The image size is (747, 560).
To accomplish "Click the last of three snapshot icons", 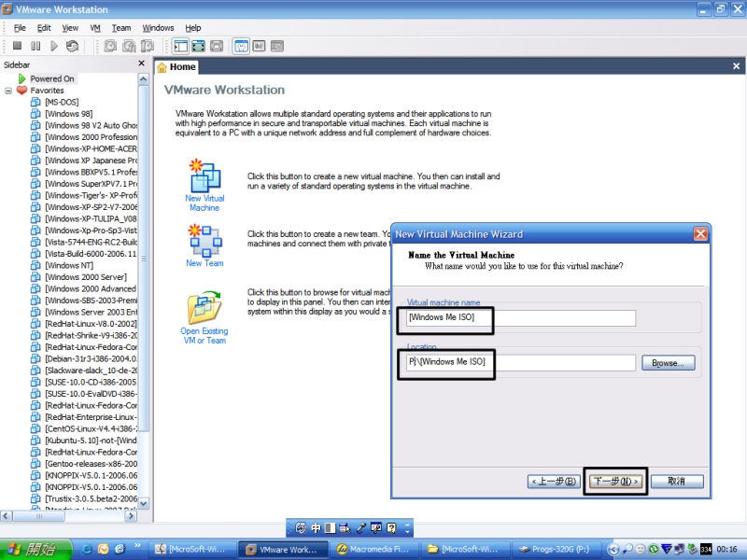I will pyautogui.click(x=148, y=46).
